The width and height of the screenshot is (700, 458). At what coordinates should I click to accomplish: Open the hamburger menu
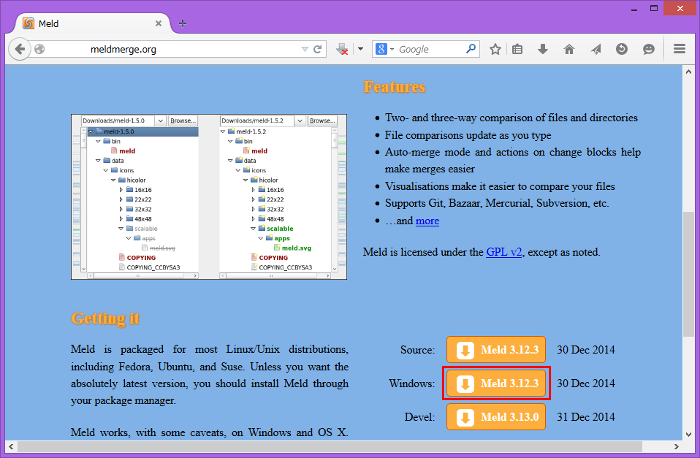[679, 49]
